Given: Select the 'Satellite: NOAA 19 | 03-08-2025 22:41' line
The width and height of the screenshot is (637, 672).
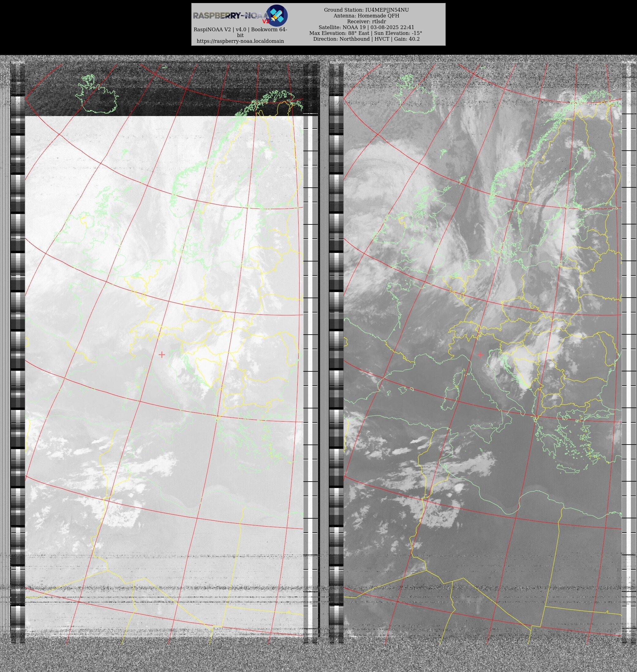Looking at the screenshot, I should pos(366,27).
